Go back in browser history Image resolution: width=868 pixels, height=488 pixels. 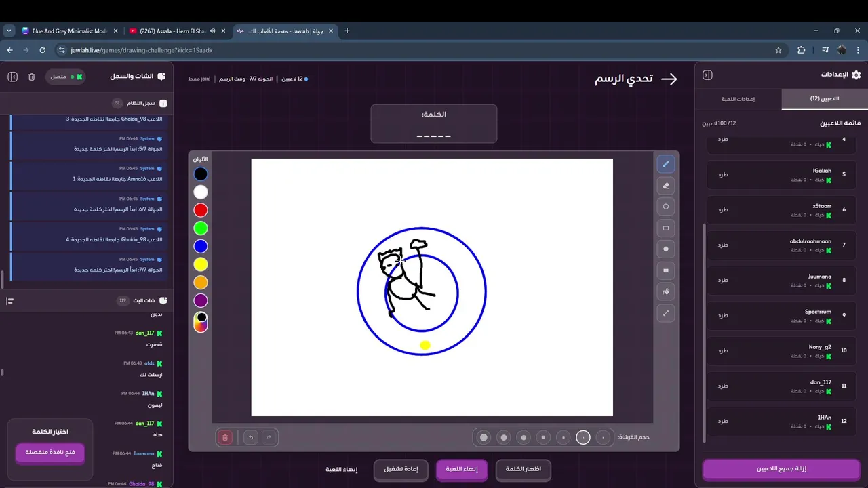(x=9, y=50)
